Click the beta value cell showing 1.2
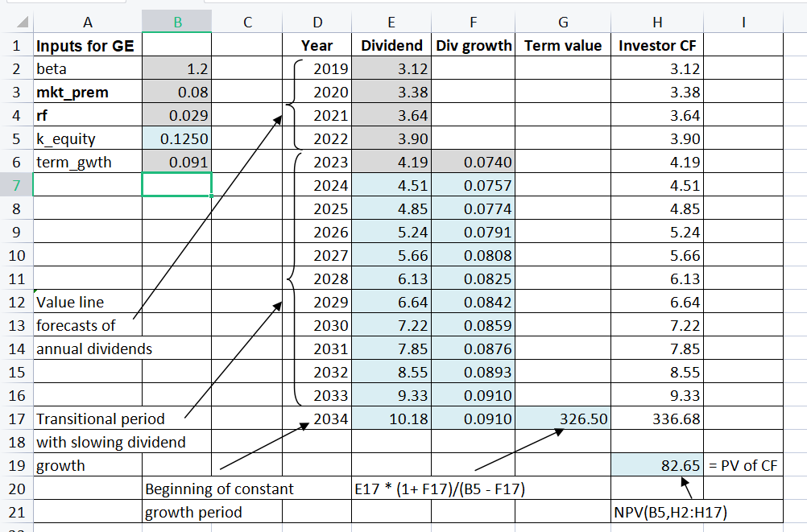Viewport: 807px width, 532px height. [x=176, y=69]
